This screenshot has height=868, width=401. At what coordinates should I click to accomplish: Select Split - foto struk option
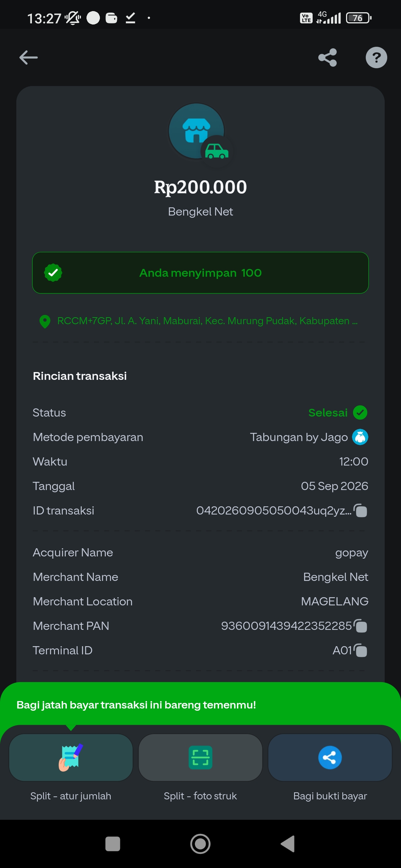(200, 757)
